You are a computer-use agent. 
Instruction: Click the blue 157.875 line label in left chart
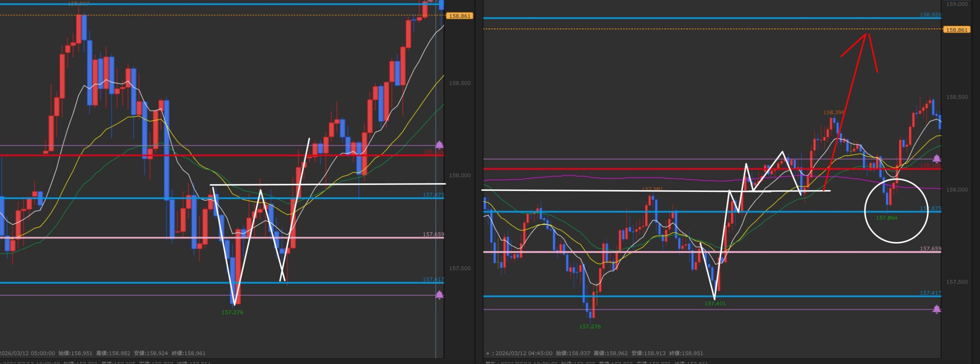(x=433, y=195)
